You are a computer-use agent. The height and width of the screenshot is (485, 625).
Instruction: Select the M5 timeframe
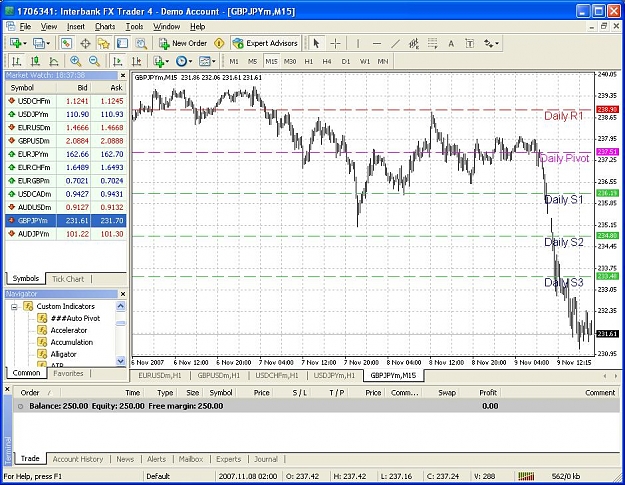tap(252, 61)
